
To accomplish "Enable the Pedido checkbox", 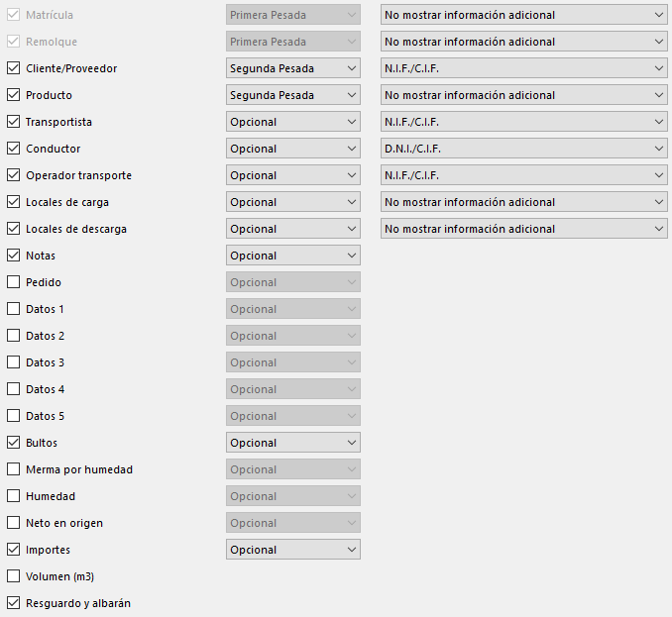I will 13,281.
